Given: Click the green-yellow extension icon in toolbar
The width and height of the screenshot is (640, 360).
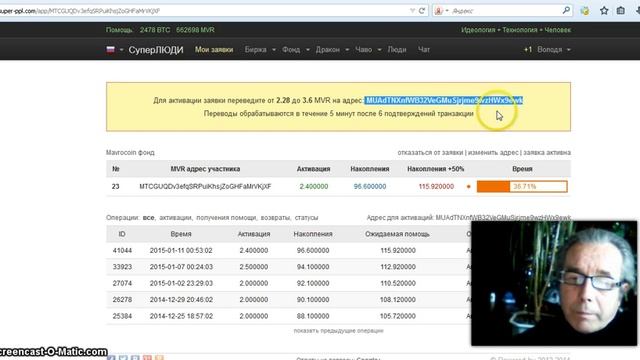Looking at the screenshot, I should pos(585,11).
